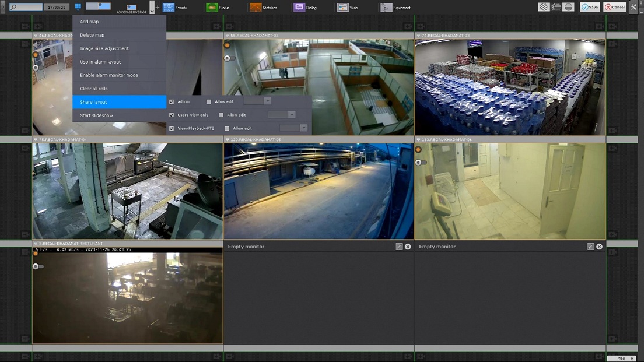The height and width of the screenshot is (362, 644).
Task: Open the dropdown in the admin row
Action: pos(268,101)
